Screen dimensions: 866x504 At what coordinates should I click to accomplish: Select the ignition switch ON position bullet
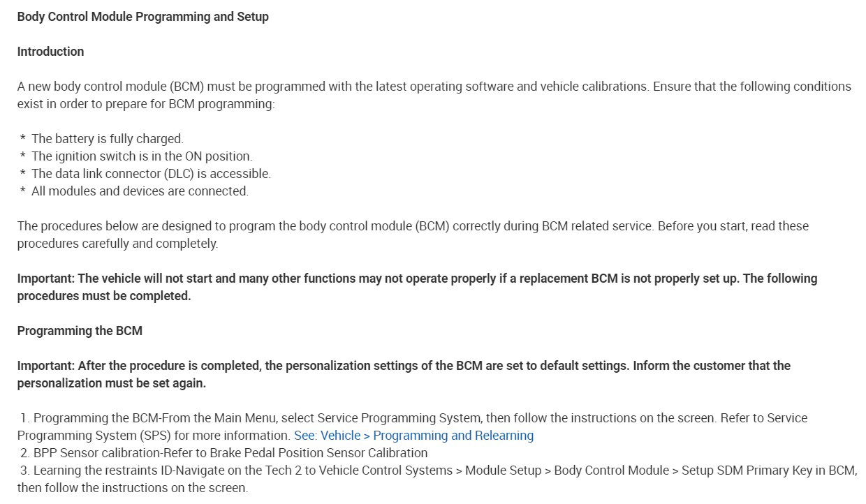142,156
